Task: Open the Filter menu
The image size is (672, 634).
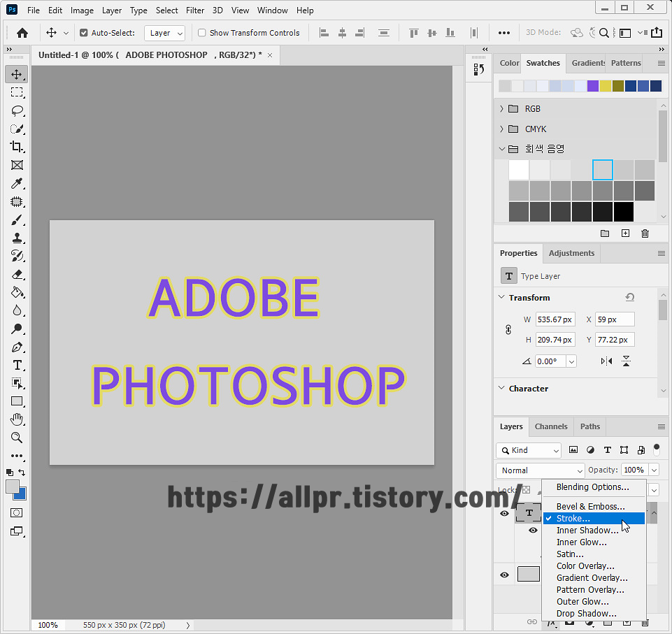Action: pyautogui.click(x=195, y=10)
